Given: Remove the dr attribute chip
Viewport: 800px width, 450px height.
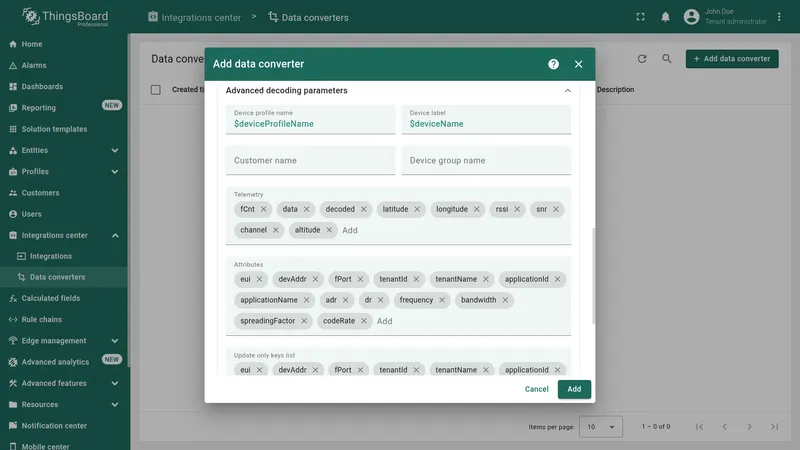Looking at the screenshot, I should pos(380,300).
